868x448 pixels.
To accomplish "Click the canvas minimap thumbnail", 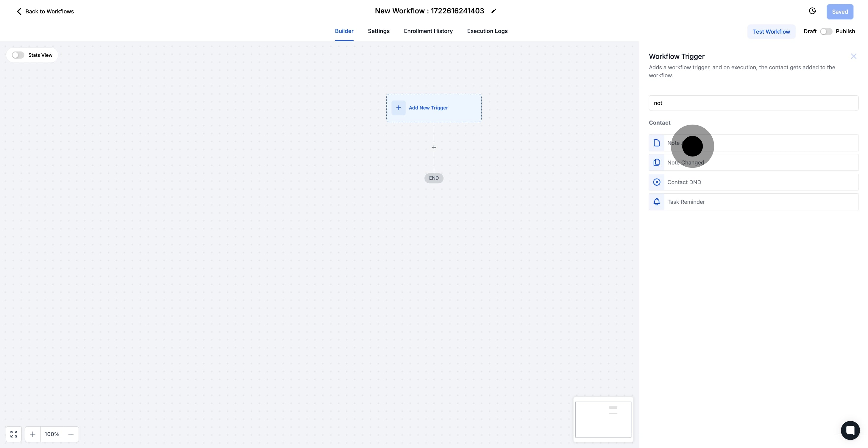I will tap(603, 419).
